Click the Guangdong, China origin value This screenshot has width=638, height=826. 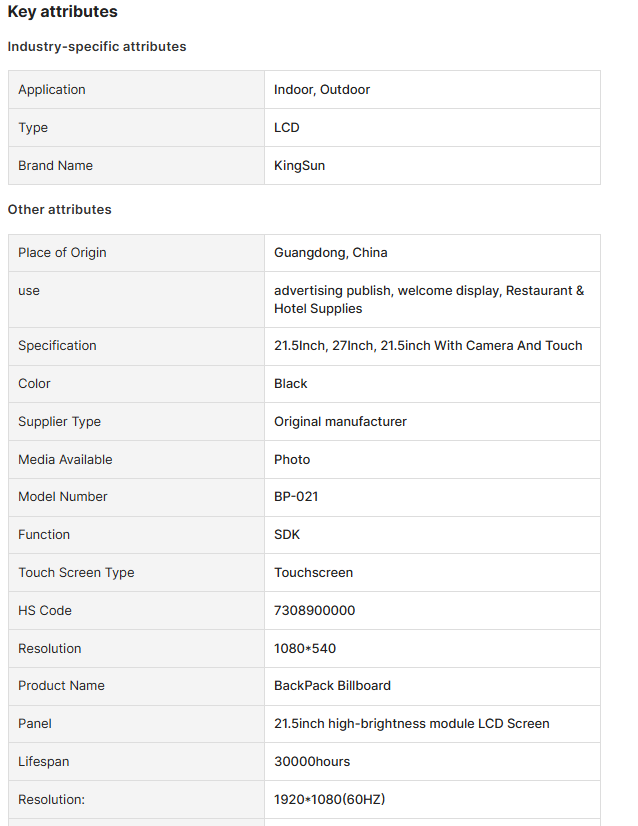tap(330, 252)
